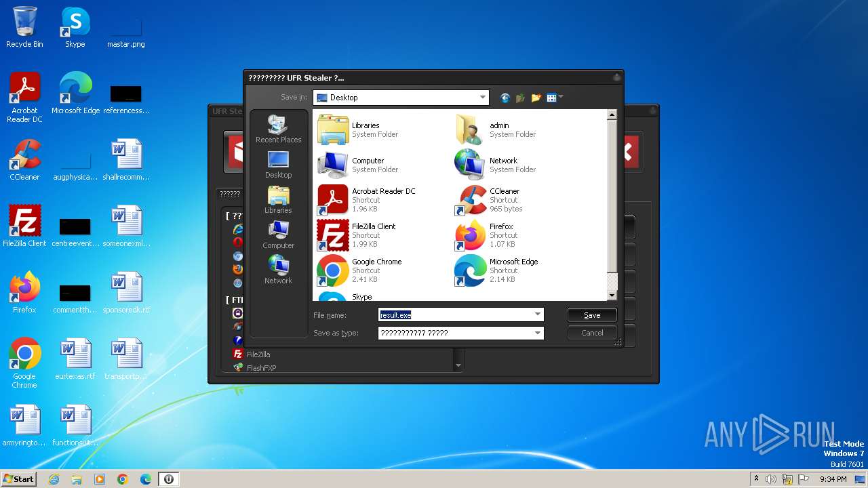Select the shallrecomm document on desktop
The width and height of the screenshot is (868, 488).
pos(126,160)
